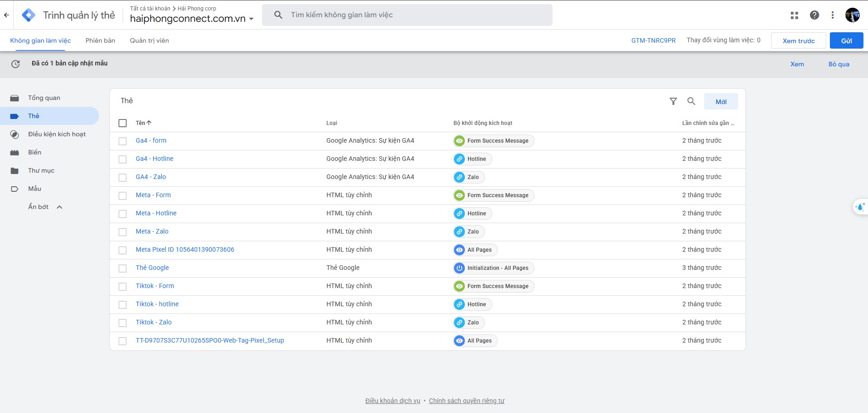868x413 pixels.
Task: Select Thẻ in sidebar
Action: (49, 116)
